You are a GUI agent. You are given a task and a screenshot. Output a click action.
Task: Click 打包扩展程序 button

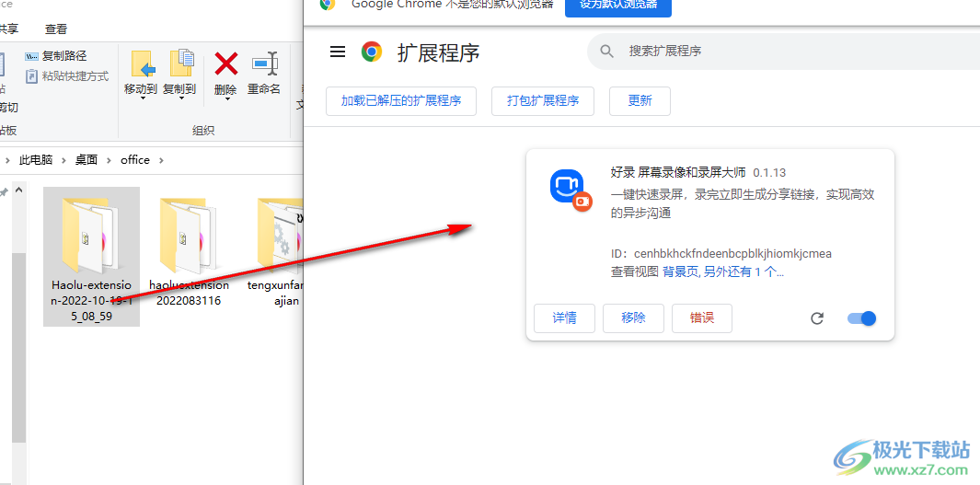(x=543, y=101)
